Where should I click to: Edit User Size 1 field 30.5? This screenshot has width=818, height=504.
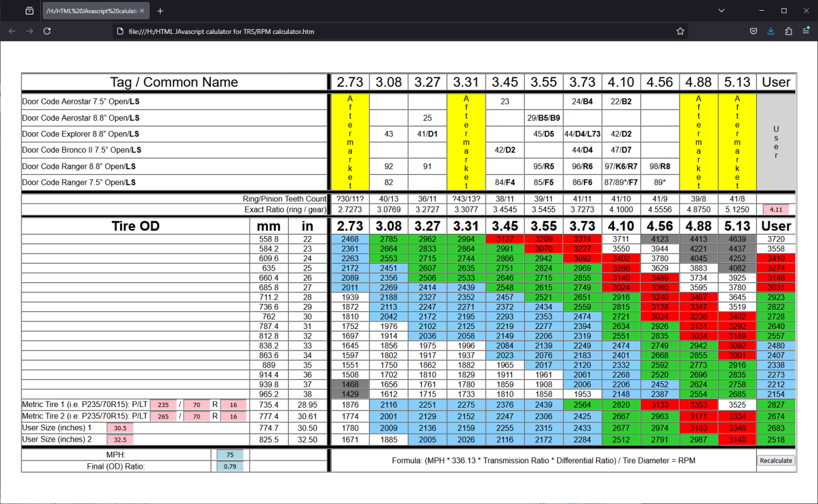(x=120, y=428)
